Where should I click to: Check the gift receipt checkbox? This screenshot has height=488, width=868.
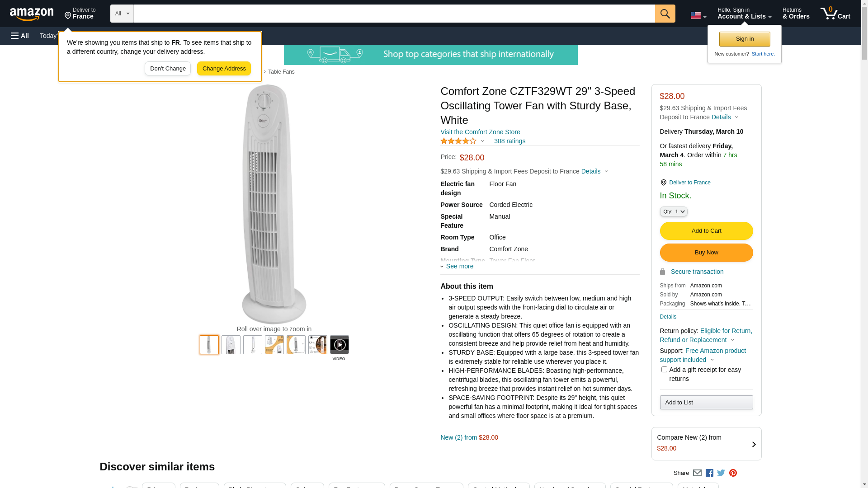tap(664, 370)
